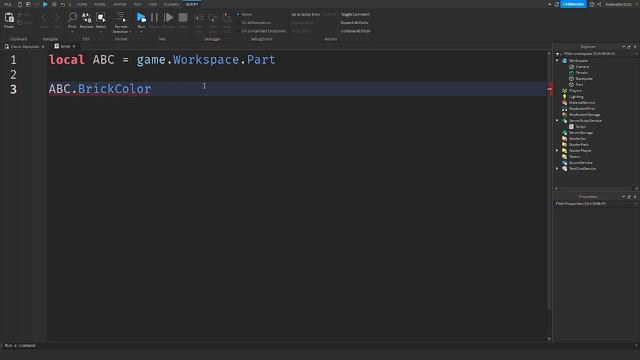
Task: Select On Unhandled Exceptions option
Action: (261, 31)
